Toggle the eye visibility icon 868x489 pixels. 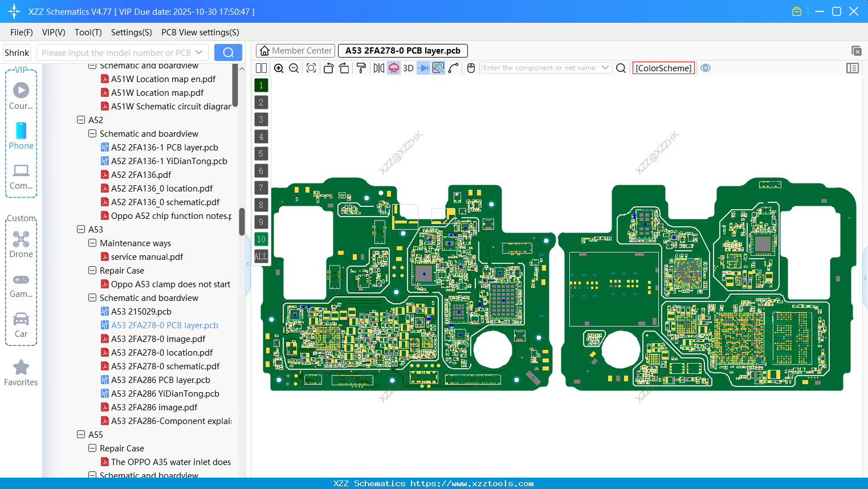click(706, 68)
